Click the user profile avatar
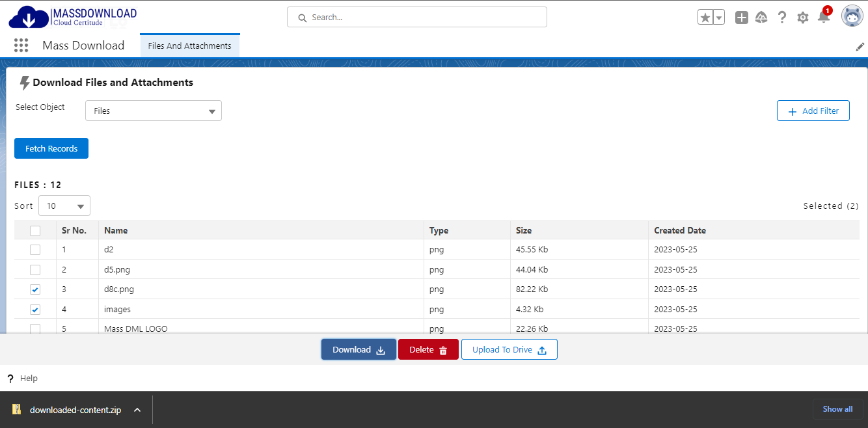 click(x=852, y=16)
